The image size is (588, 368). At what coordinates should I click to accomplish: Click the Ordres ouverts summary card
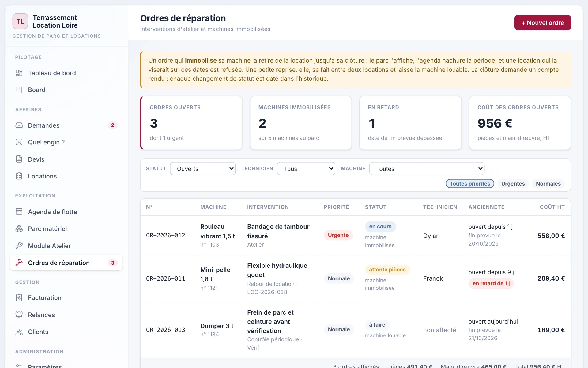[x=191, y=123]
